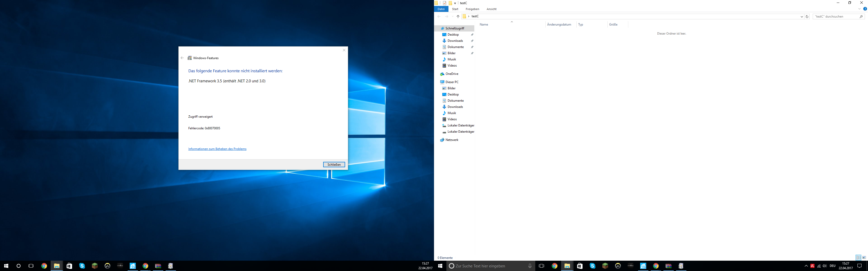This screenshot has height=271, width=868.
Task: Switch Explorer to details view in status bar
Action: [858, 258]
